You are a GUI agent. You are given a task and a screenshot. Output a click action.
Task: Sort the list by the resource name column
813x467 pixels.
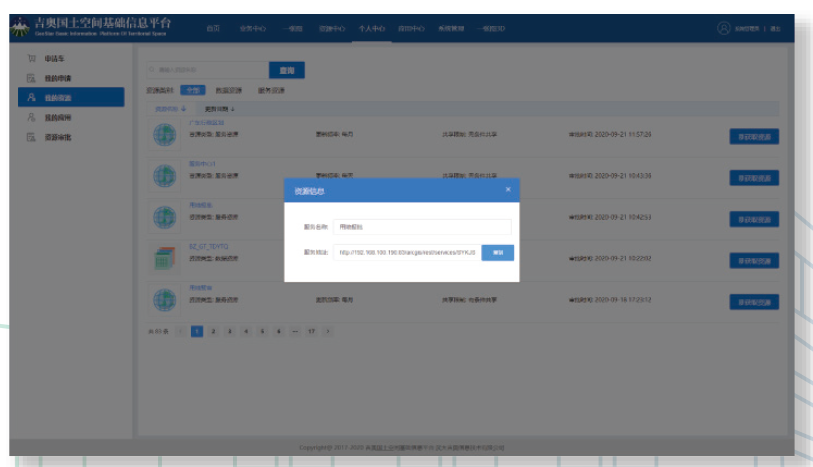(x=170, y=108)
